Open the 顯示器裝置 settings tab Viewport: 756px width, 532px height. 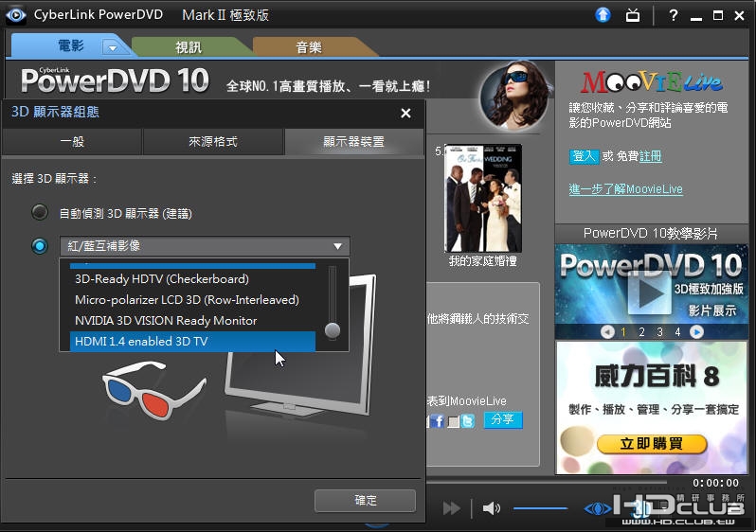click(354, 142)
